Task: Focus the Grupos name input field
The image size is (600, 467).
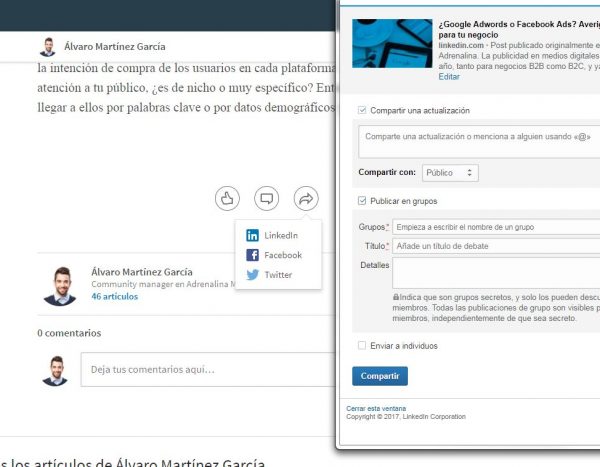Action: (496, 227)
